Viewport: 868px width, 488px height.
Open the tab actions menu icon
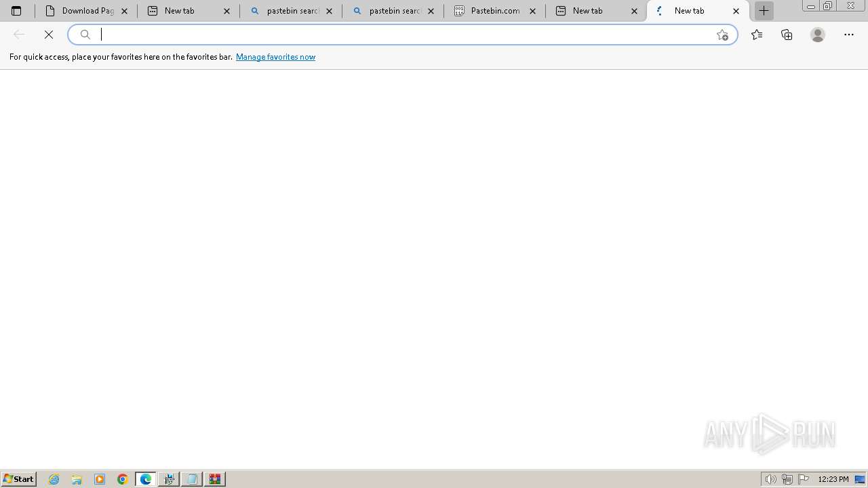16,11
